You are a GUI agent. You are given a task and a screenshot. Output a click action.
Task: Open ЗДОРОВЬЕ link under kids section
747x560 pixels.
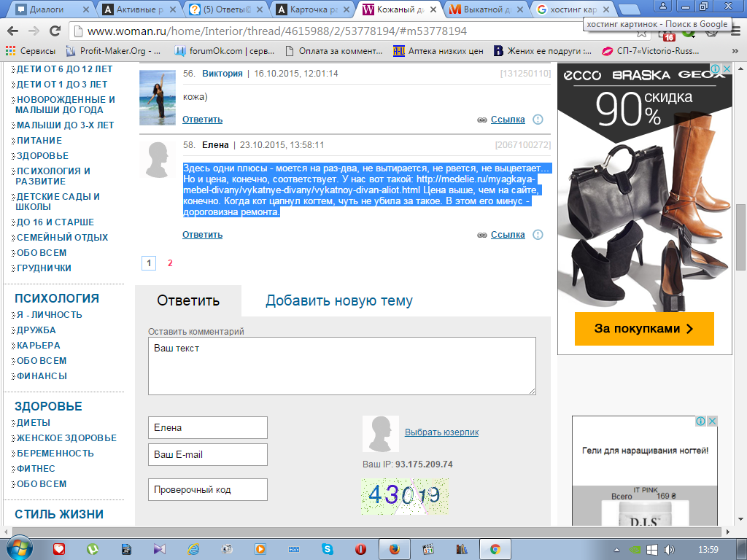[42, 156]
